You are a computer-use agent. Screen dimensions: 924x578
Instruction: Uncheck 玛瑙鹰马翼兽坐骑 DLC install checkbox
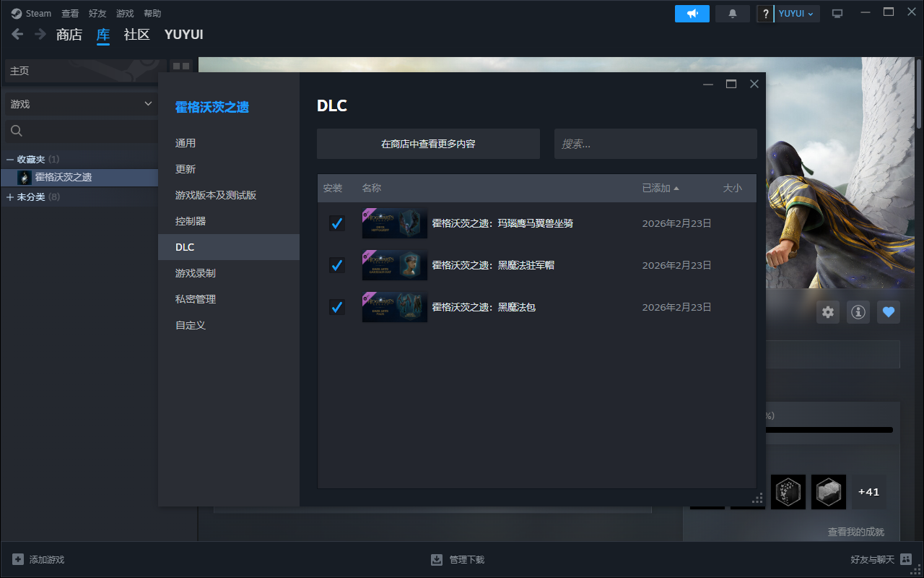336,223
